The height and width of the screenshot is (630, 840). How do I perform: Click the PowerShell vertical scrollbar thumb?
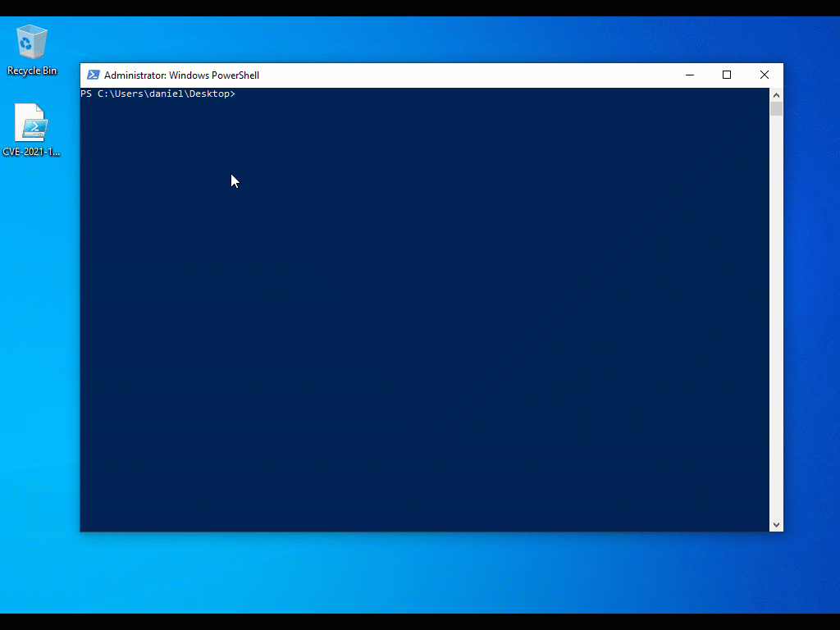coord(776,109)
